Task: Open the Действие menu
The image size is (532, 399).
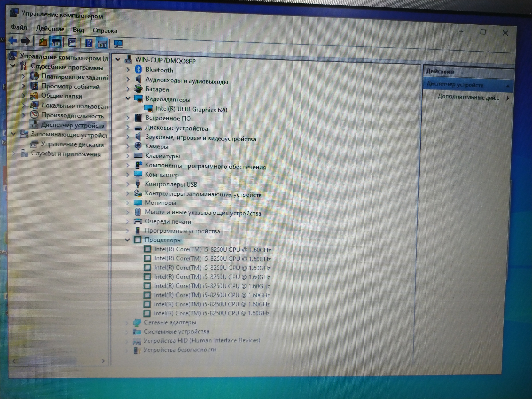Action: pyautogui.click(x=50, y=29)
